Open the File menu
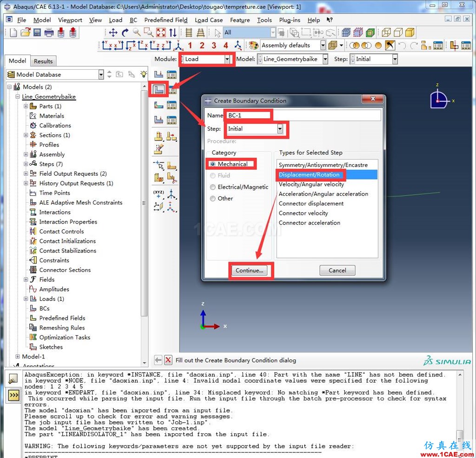 point(21,20)
